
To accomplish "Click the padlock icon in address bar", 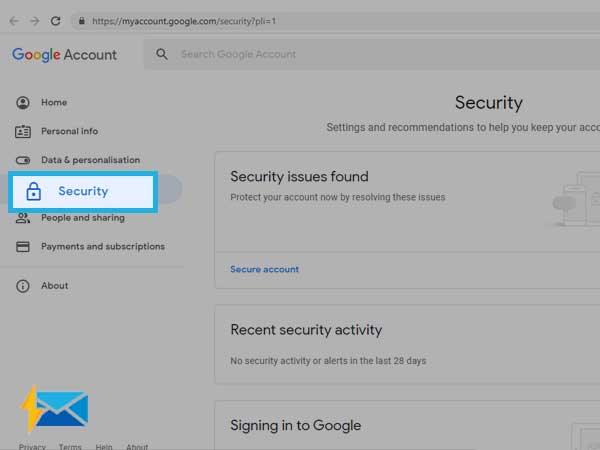I will click(82, 21).
